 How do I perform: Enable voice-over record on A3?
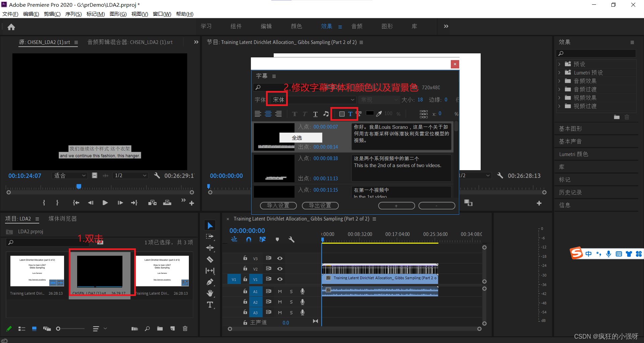click(303, 312)
